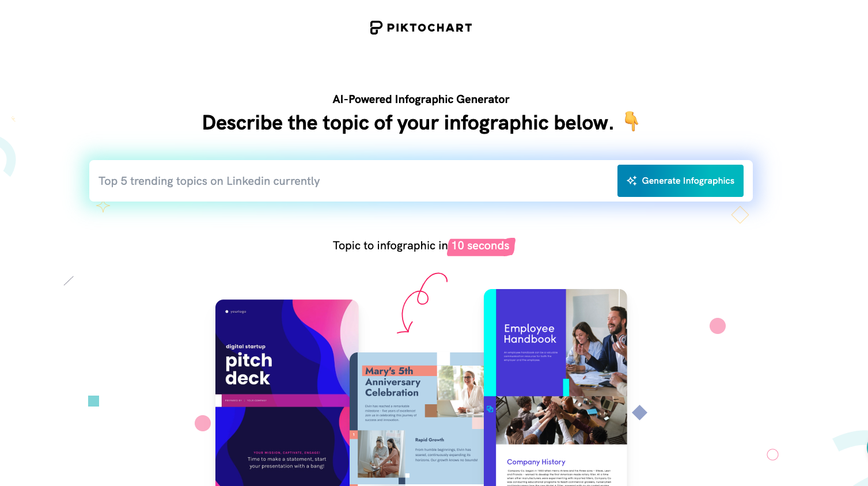Open the Employee Handbook template thumbnail
Image resolution: width=868 pixels, height=486 pixels.
coord(555,388)
